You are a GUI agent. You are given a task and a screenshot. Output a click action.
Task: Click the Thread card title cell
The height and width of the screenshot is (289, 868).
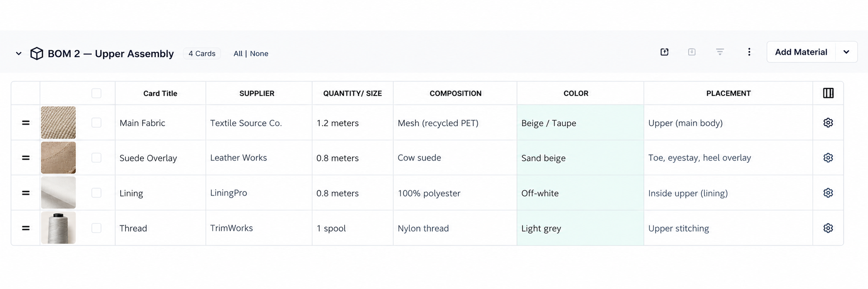pyautogui.click(x=160, y=228)
